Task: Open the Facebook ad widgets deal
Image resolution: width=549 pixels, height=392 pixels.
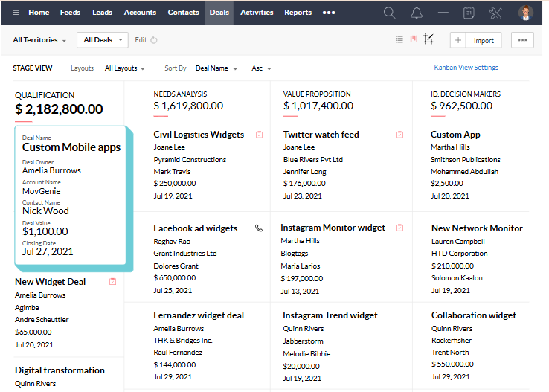Action: pos(196,228)
